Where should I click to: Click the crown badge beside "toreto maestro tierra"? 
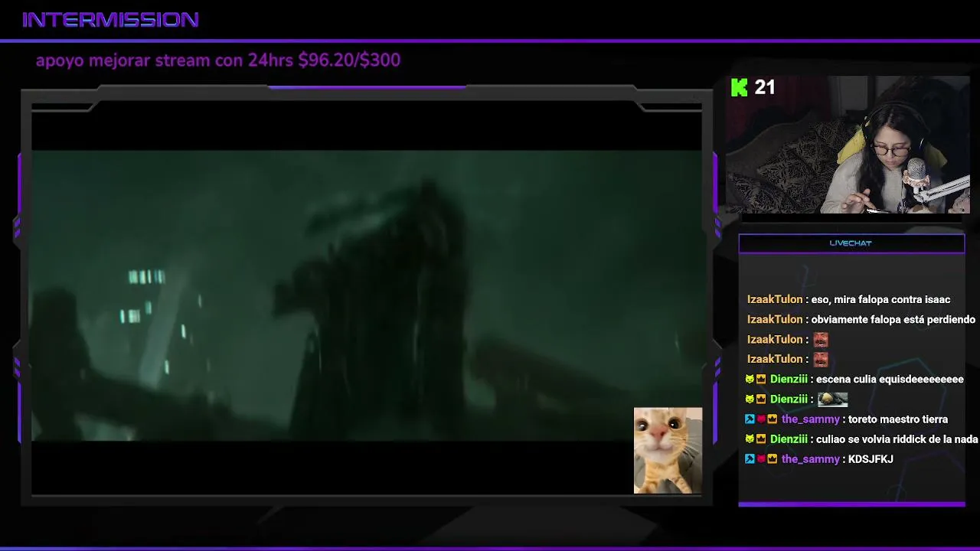click(773, 419)
